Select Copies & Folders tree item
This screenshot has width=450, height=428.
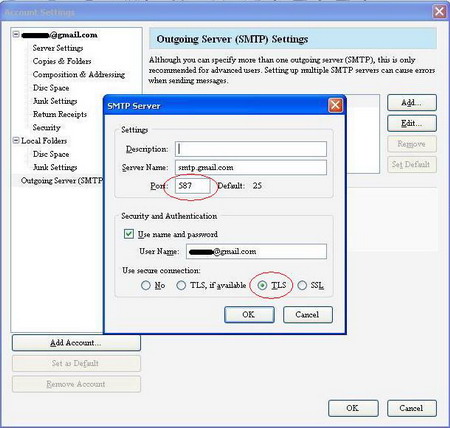pos(62,61)
